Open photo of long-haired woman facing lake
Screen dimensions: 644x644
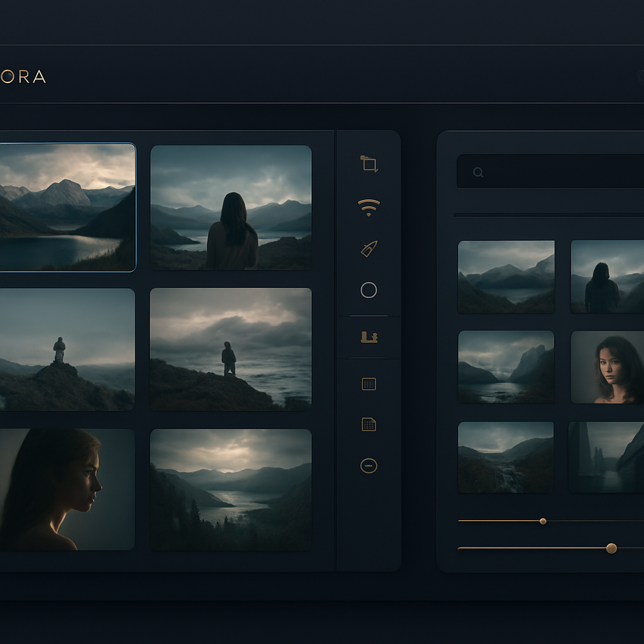(231, 208)
